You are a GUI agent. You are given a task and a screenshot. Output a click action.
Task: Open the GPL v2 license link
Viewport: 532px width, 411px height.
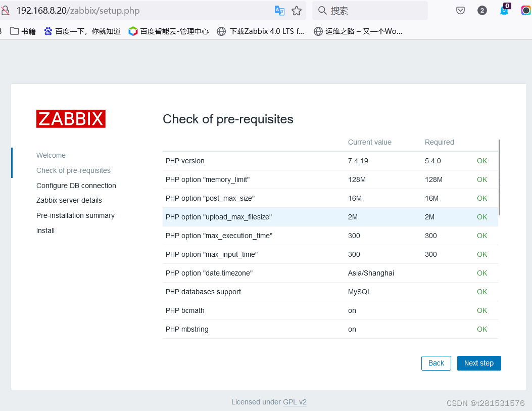(x=295, y=402)
